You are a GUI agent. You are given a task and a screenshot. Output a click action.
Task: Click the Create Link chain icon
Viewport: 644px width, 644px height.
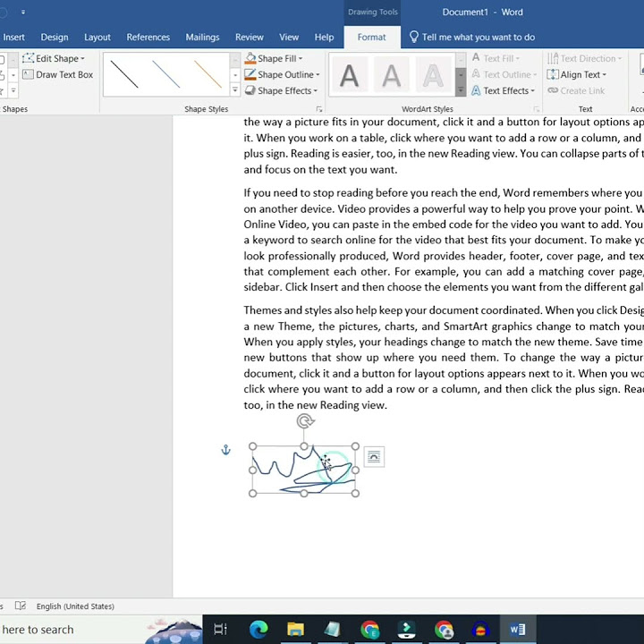point(553,90)
